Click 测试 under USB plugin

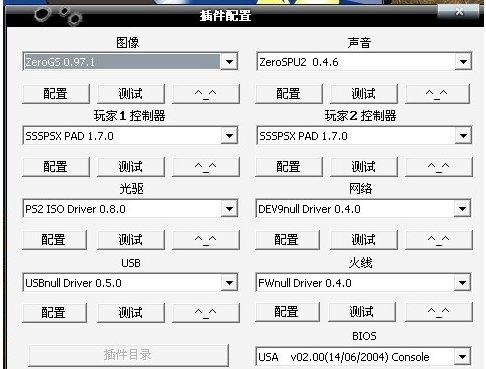coord(131,313)
